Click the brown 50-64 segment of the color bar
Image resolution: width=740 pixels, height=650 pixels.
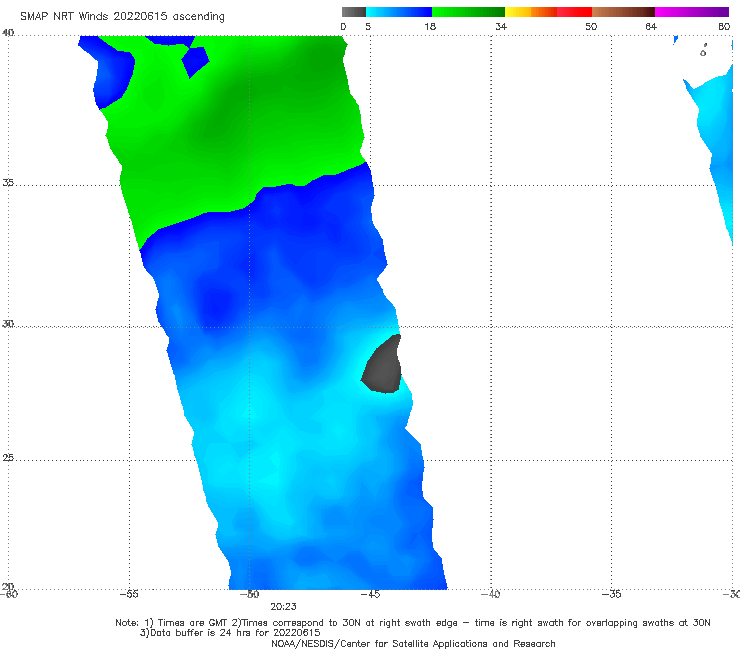[x=623, y=12]
